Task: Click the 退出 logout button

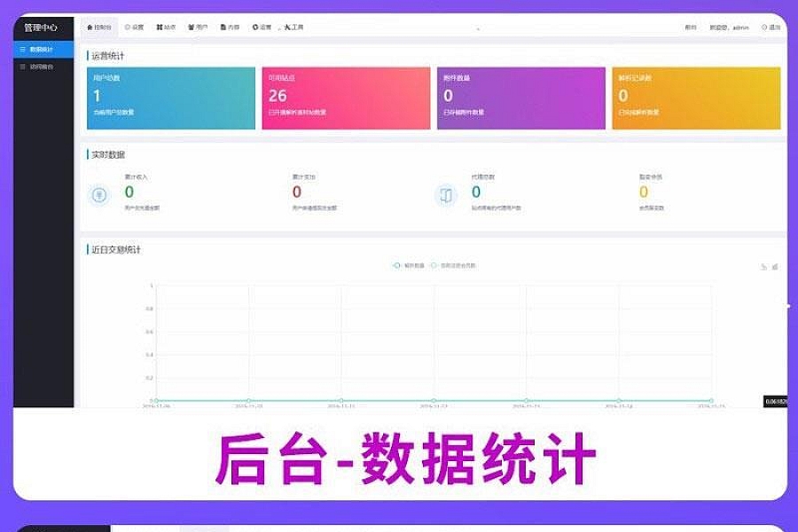Action: coord(771,27)
